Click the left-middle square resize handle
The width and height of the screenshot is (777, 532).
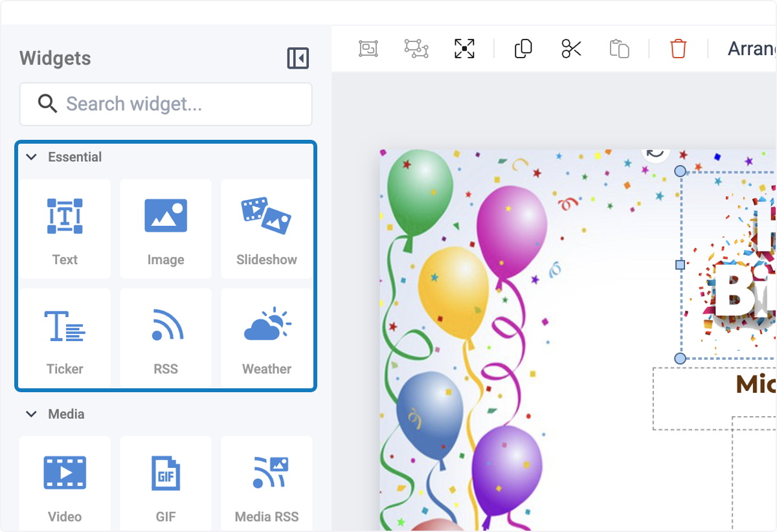[681, 265]
